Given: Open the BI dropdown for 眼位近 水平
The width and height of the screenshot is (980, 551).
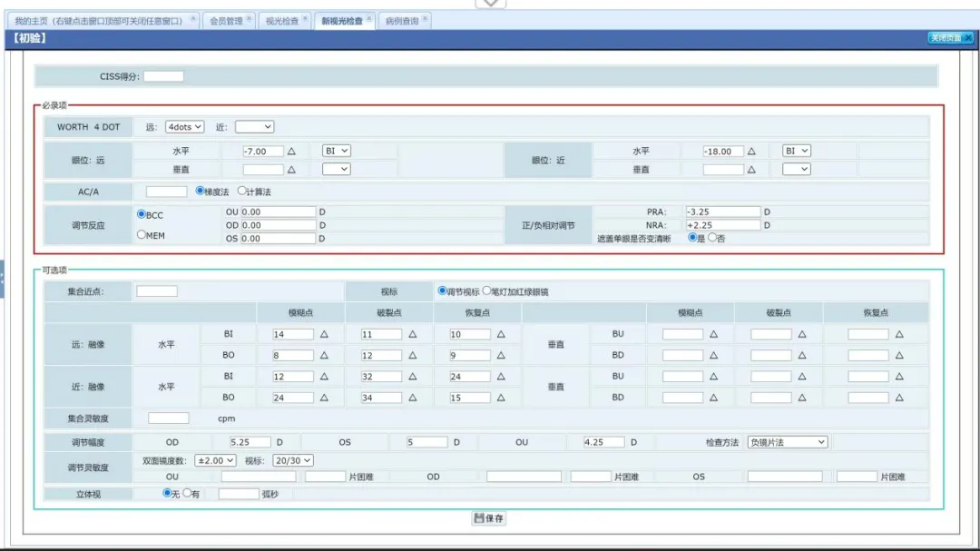Looking at the screenshot, I should (x=797, y=151).
